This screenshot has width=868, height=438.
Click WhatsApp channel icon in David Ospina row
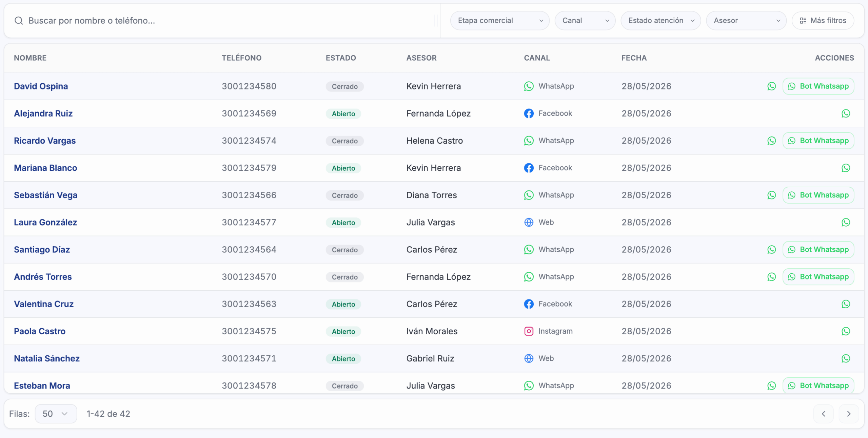coord(529,86)
